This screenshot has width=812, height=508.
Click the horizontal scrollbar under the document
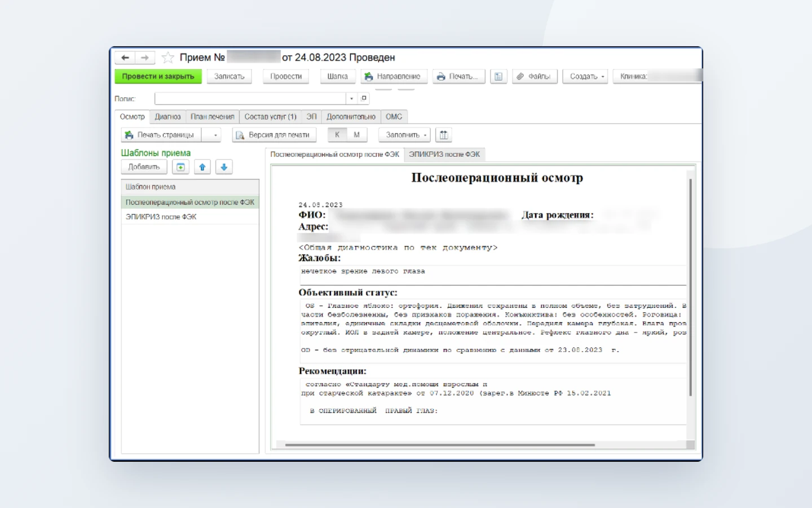[x=440, y=445]
